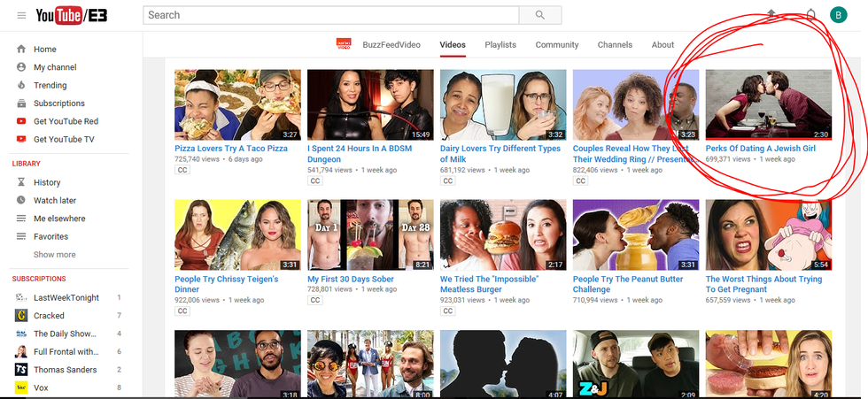Click the SUBSCRIPTIONS section heading

click(39, 279)
